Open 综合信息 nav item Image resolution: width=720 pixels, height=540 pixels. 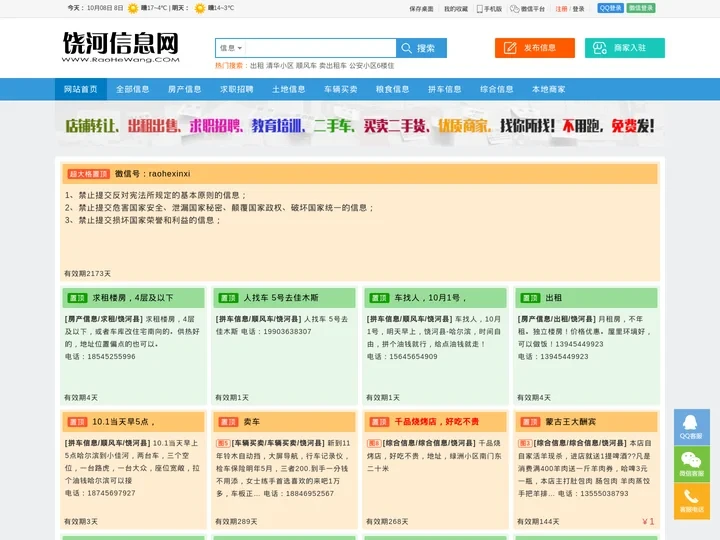(496, 89)
